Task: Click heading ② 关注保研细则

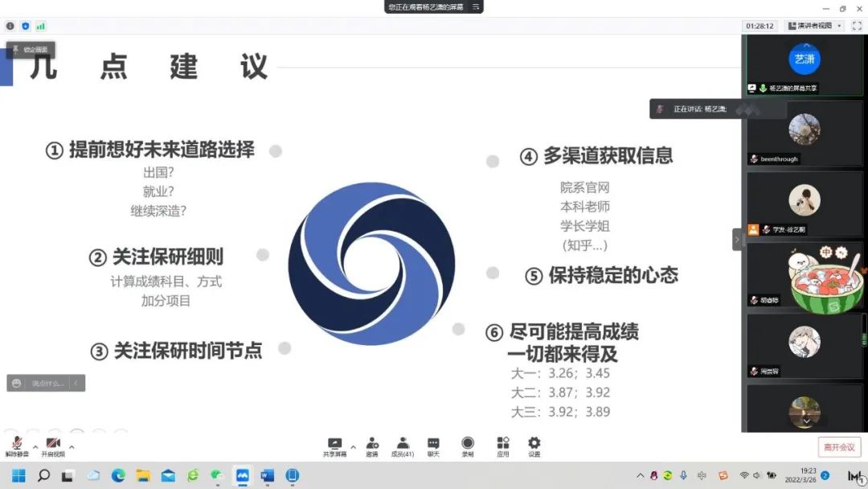Action: pyautogui.click(x=156, y=257)
